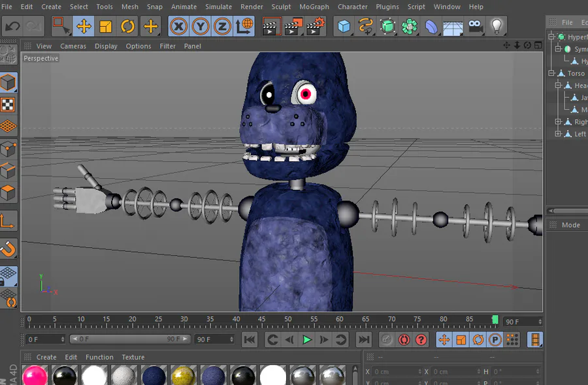Screen dimensions: 588x385
Task: Open the Plugins menu
Action: tap(387, 7)
